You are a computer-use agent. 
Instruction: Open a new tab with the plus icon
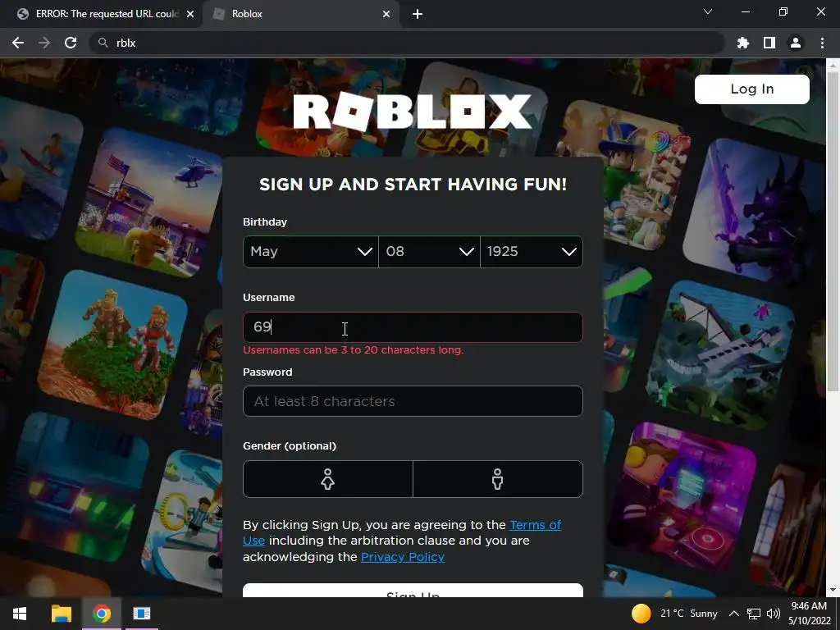pyautogui.click(x=418, y=14)
